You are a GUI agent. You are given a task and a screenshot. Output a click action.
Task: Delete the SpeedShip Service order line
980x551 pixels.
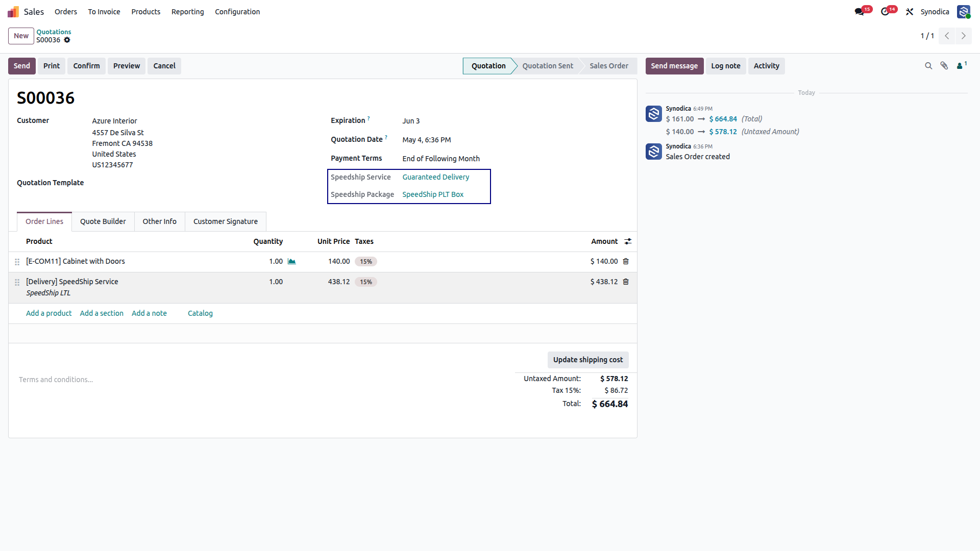(626, 282)
